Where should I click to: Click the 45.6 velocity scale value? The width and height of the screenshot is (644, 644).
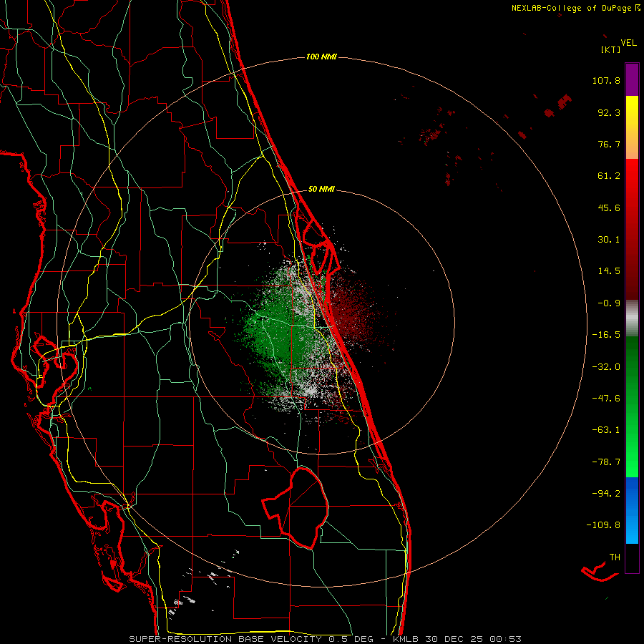pyautogui.click(x=609, y=208)
